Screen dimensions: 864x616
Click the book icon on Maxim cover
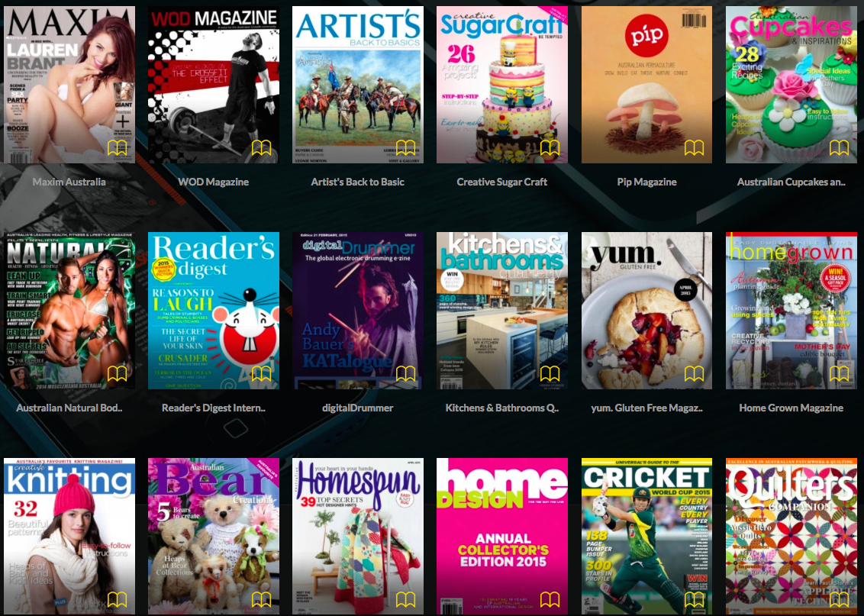(117, 148)
